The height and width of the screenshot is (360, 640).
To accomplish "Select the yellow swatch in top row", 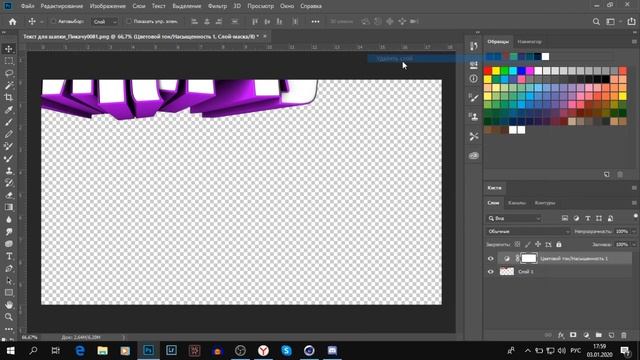I will coord(496,71).
